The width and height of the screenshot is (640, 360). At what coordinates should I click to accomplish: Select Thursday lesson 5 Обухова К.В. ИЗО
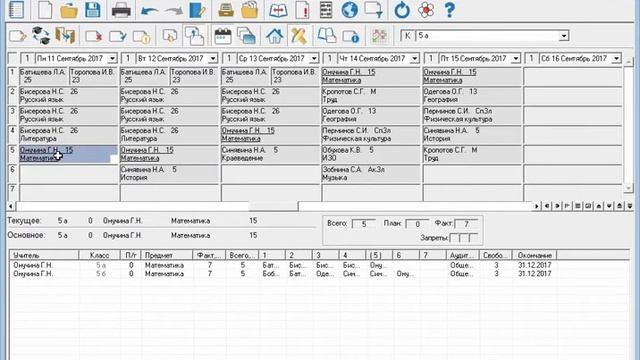[370, 154]
